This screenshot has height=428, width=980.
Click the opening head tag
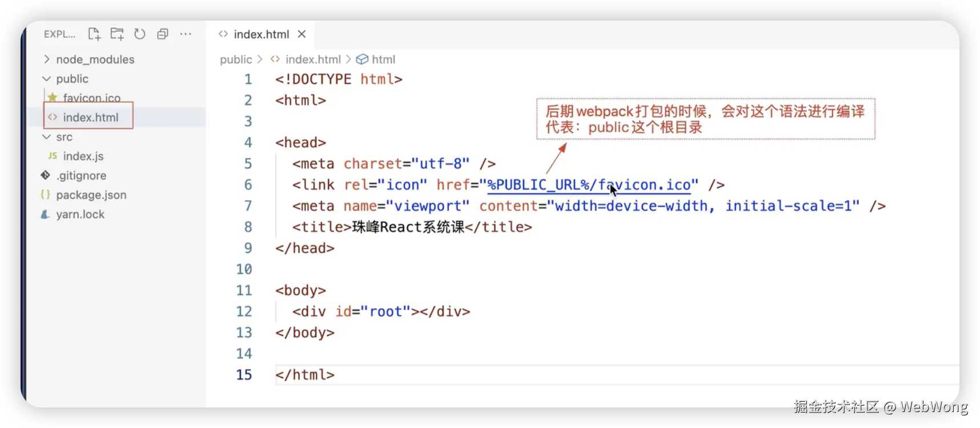[300, 143]
